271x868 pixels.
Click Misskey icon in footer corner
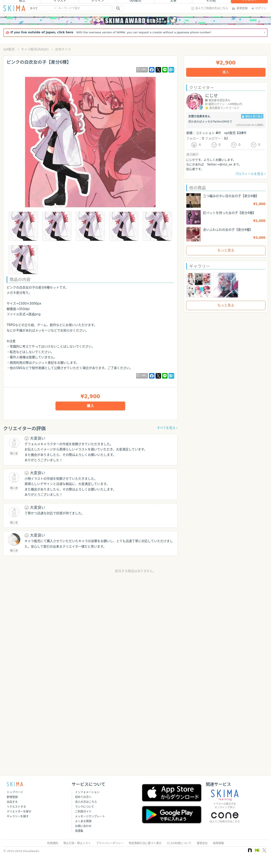[x=257, y=851]
